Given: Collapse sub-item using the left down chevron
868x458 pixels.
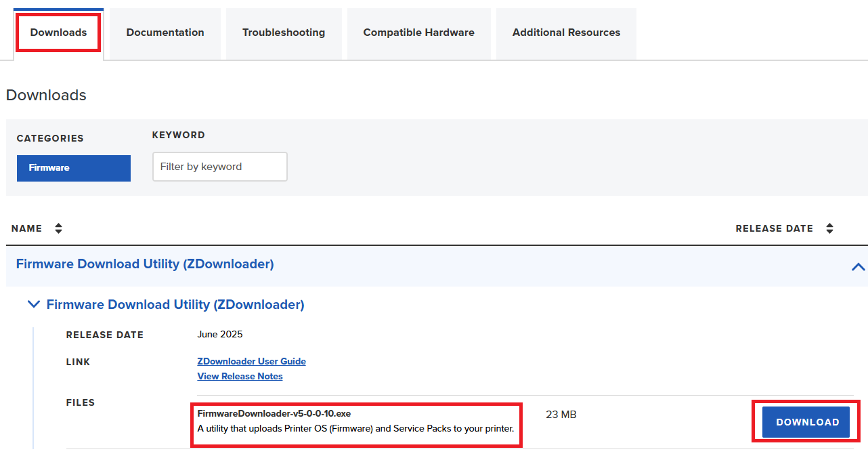Looking at the screenshot, I should [x=33, y=305].
